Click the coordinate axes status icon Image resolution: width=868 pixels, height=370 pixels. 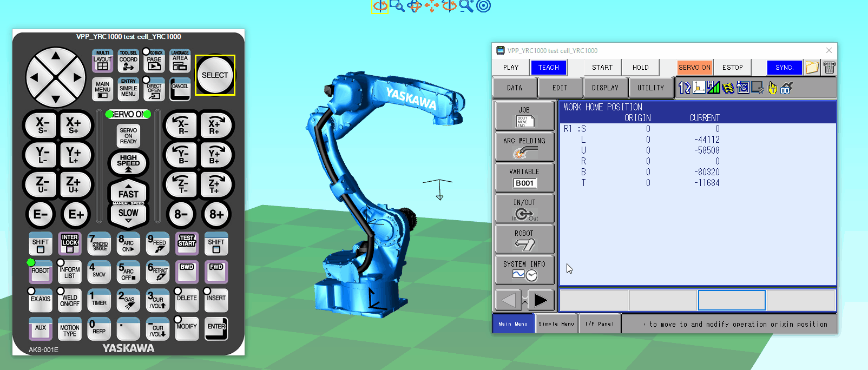click(699, 88)
